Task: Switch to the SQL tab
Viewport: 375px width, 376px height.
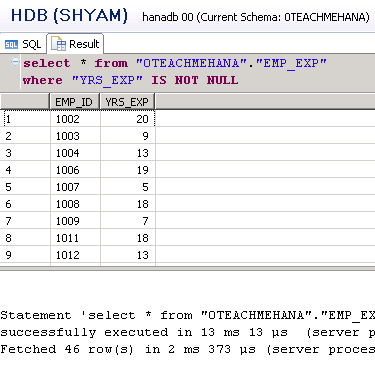Action: [x=23, y=44]
